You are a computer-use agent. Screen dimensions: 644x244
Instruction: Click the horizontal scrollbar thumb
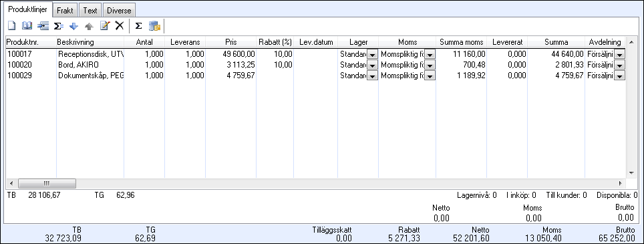[47, 183]
